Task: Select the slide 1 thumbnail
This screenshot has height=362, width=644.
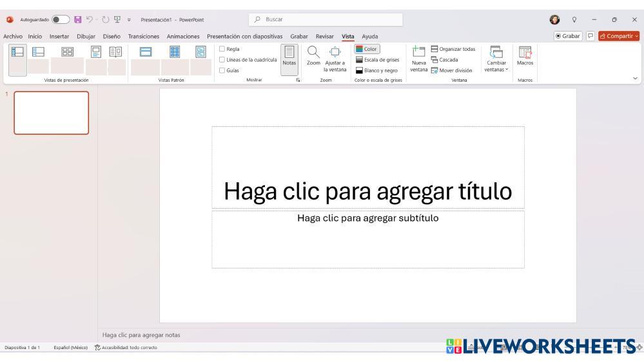Action: pos(51,113)
